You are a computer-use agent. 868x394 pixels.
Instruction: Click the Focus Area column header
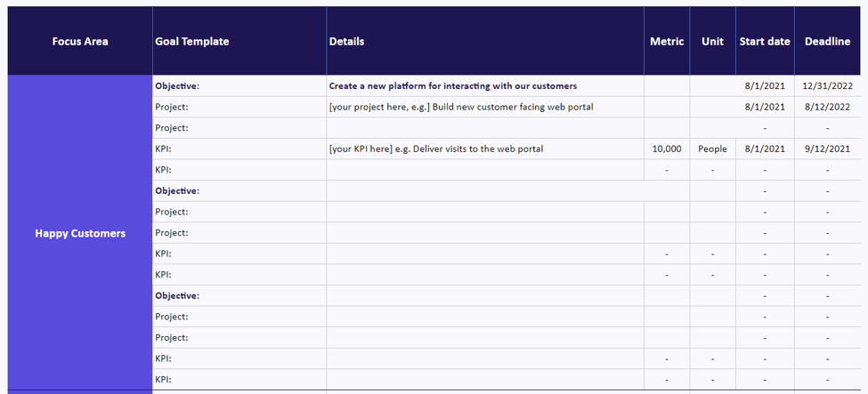80,41
